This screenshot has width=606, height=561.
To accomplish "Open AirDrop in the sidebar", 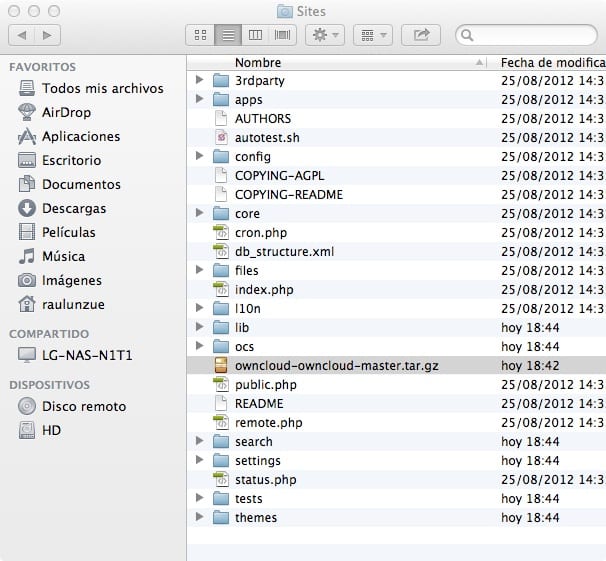I will tap(67, 112).
